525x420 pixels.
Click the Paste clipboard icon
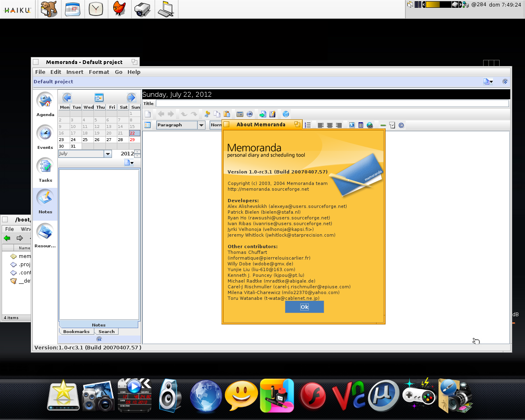pos(227,114)
